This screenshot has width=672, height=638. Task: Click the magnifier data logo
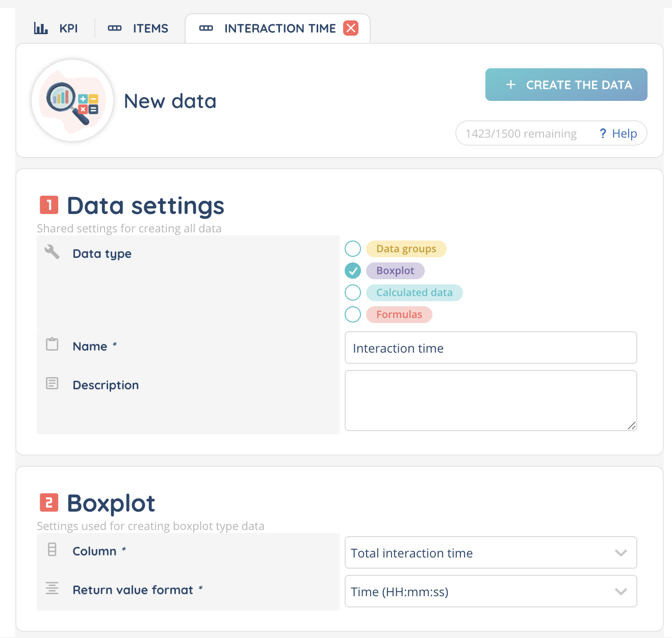point(72,101)
